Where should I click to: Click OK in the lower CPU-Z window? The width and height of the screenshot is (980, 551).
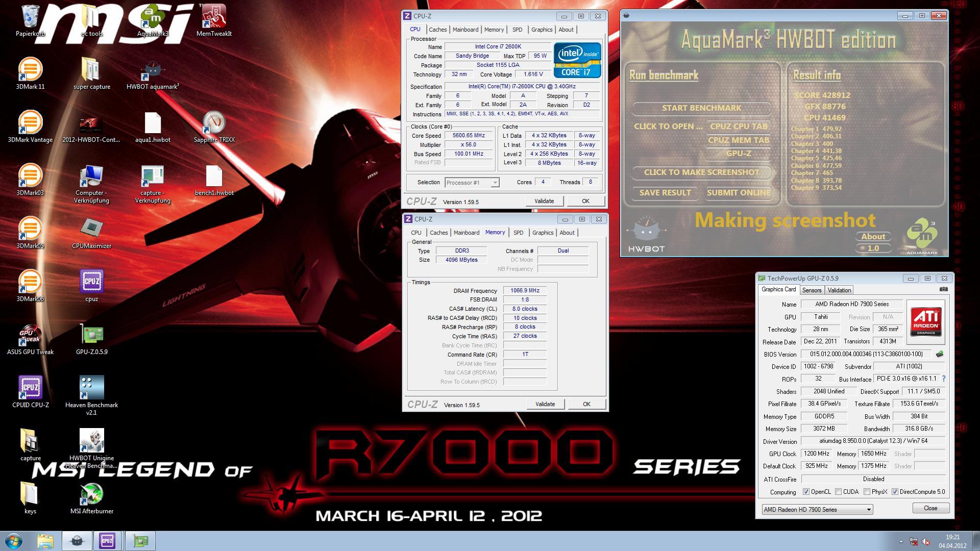[x=586, y=404]
